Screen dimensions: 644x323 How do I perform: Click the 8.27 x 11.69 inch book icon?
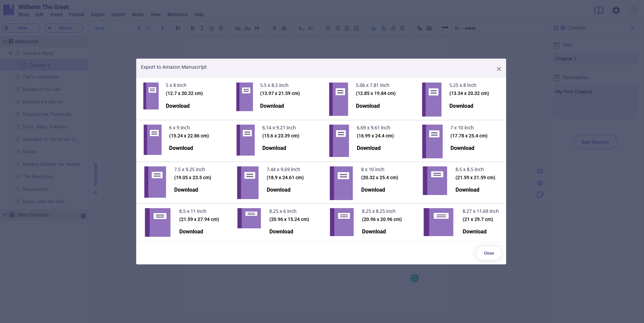(439, 222)
